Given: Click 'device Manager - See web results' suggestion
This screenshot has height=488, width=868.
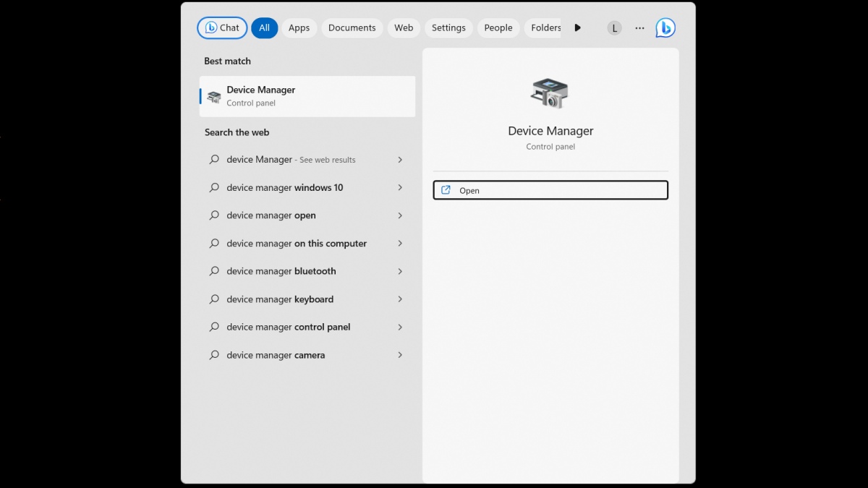Looking at the screenshot, I should pyautogui.click(x=307, y=160).
